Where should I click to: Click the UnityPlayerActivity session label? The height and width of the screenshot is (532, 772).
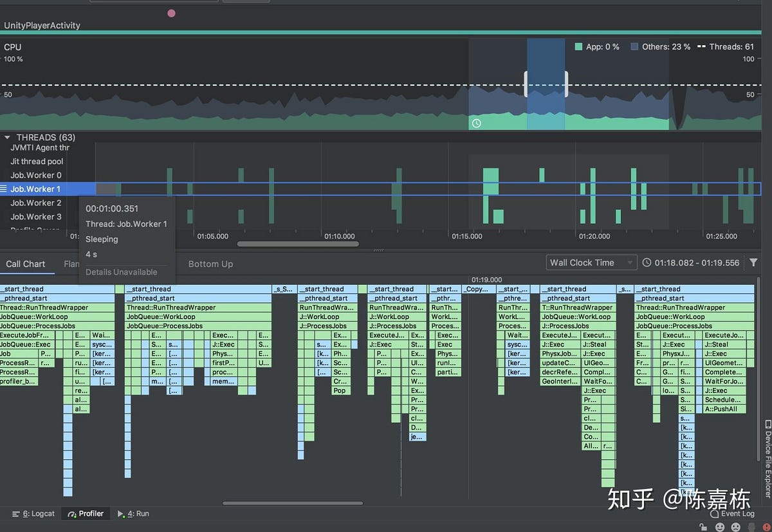tap(42, 25)
